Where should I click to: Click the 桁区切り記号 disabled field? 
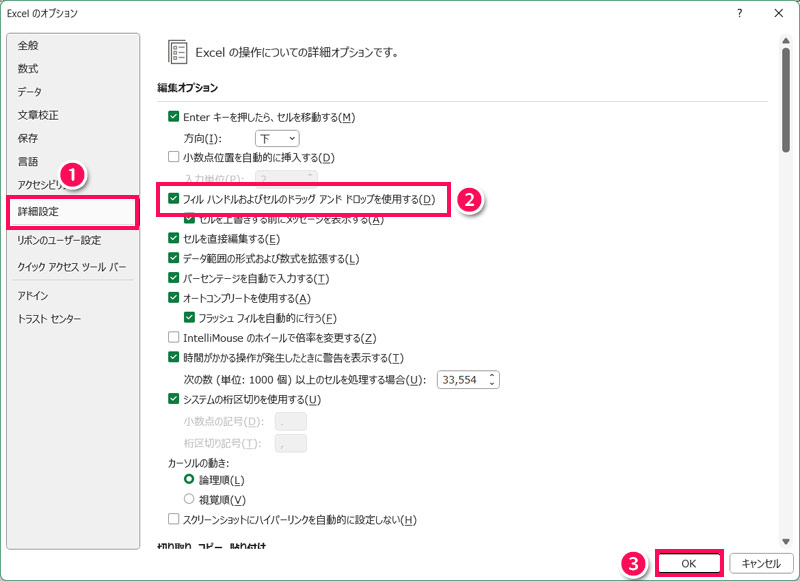tap(291, 443)
